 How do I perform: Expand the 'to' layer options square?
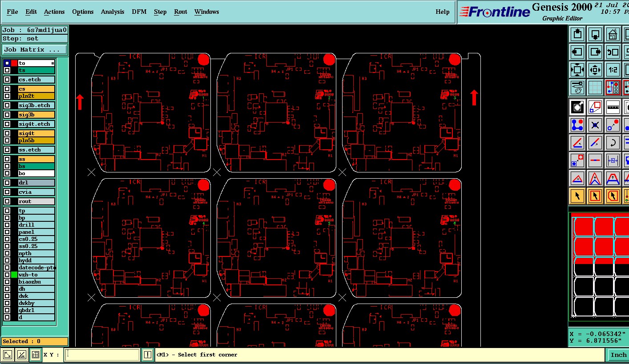[52, 64]
